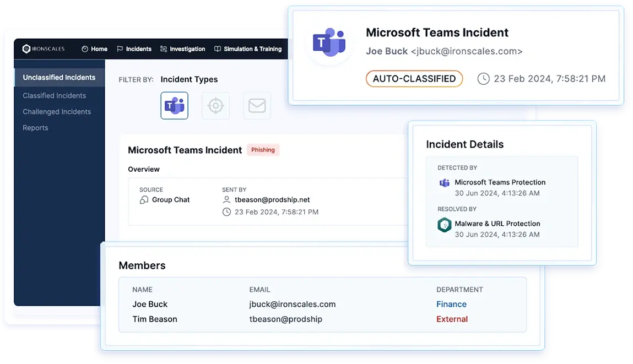This screenshot has height=364, width=633.
Task: Open the Incidents navigation menu
Action: pos(134,49)
